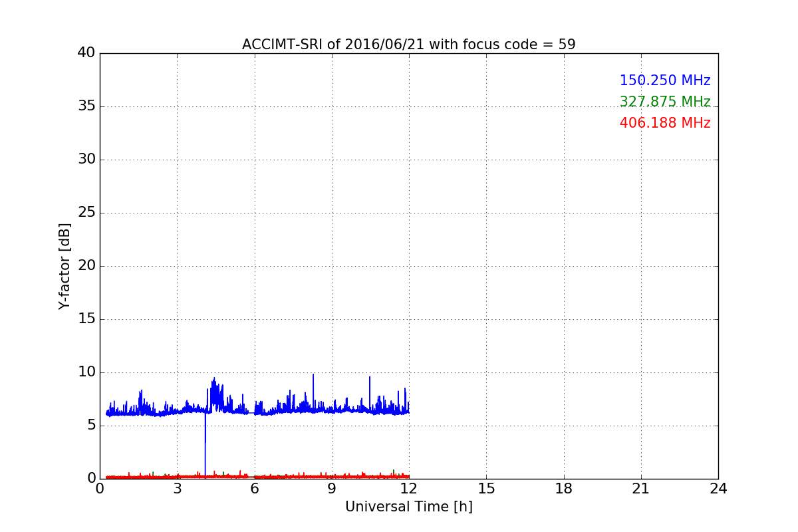Click the plot title mentioning ACCIMT-SRI
Image resolution: width=798 pixels, height=532 pixels.
[408, 45]
